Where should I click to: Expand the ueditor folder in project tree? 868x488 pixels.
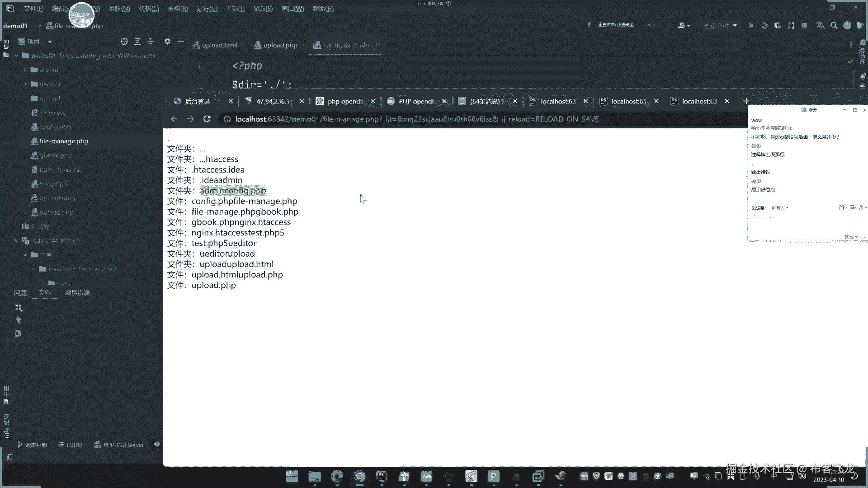(x=25, y=84)
